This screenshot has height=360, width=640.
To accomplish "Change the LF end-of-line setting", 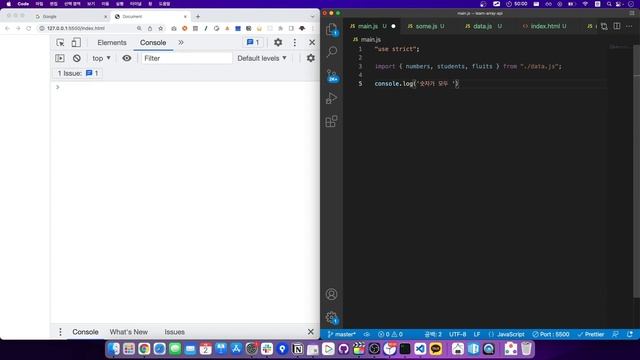I will tap(477, 334).
